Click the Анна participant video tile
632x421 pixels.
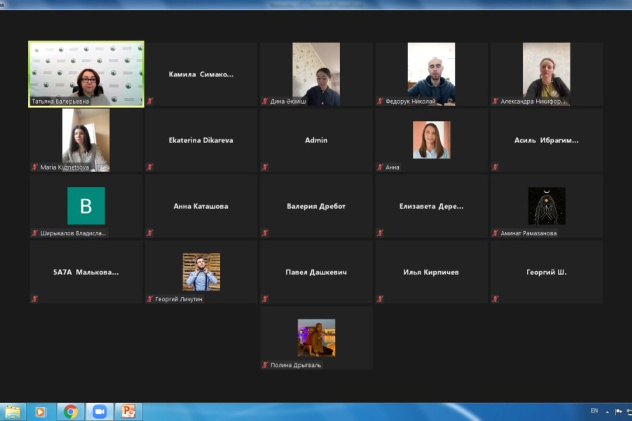point(432,140)
